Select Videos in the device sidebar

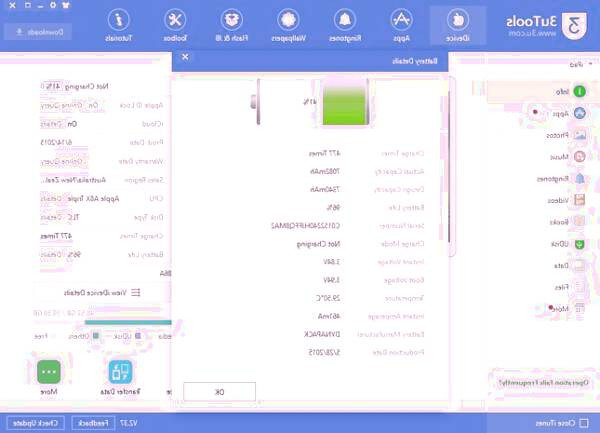click(566, 200)
